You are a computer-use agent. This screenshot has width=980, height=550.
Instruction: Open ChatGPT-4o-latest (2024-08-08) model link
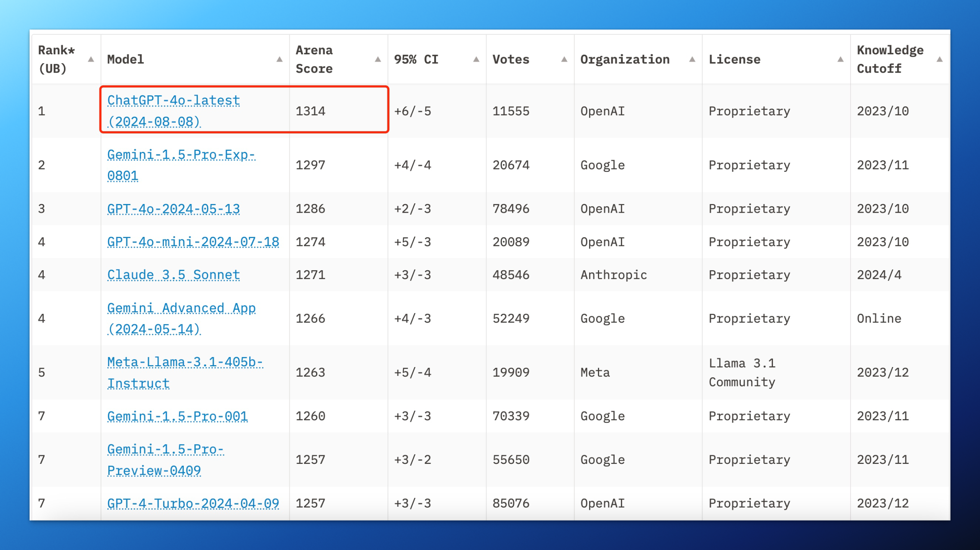point(173,101)
